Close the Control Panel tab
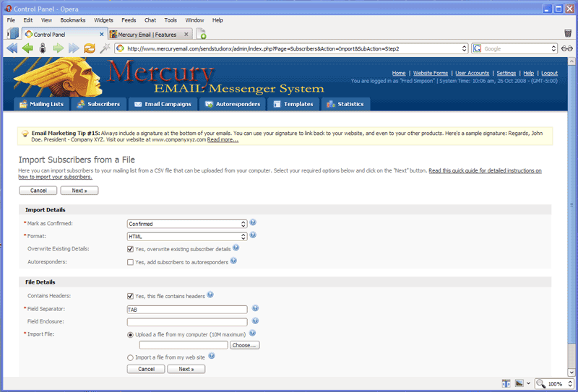 [102, 34]
